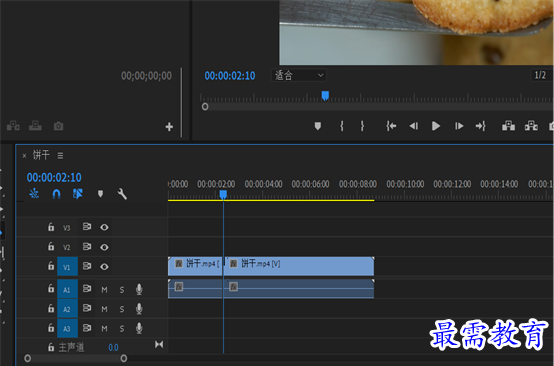Target audio track A1 header
Viewport: 554px width, 366px height.
(x=67, y=289)
